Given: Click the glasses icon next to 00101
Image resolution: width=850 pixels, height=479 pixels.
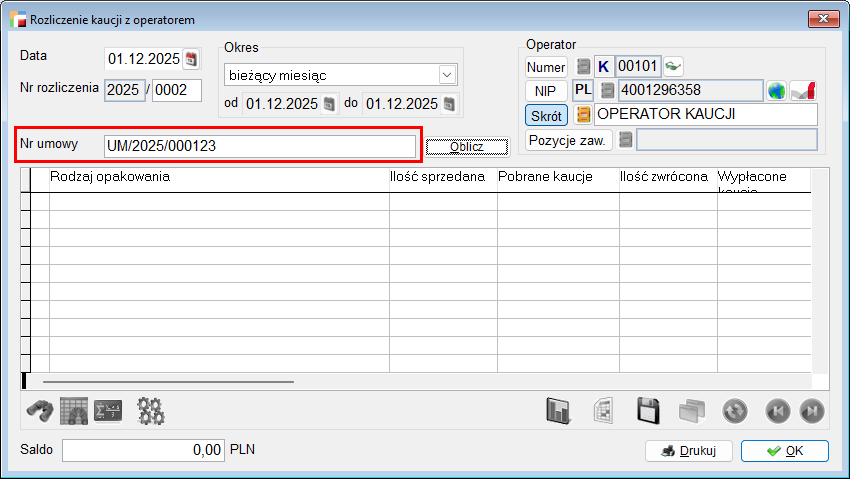Looking at the screenshot, I should 674,67.
